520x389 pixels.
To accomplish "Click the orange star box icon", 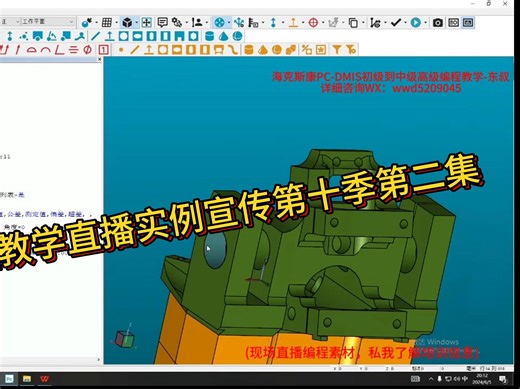I will click(321, 50).
